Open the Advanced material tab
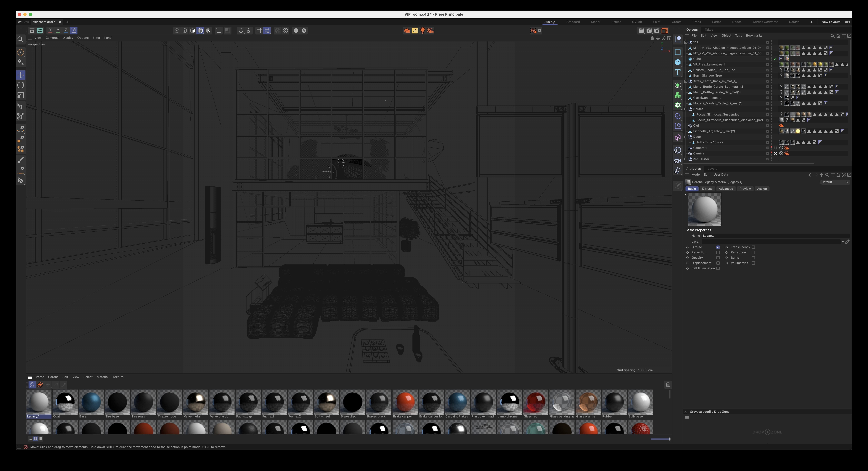Screen dimensions: 868x471 [726, 189]
